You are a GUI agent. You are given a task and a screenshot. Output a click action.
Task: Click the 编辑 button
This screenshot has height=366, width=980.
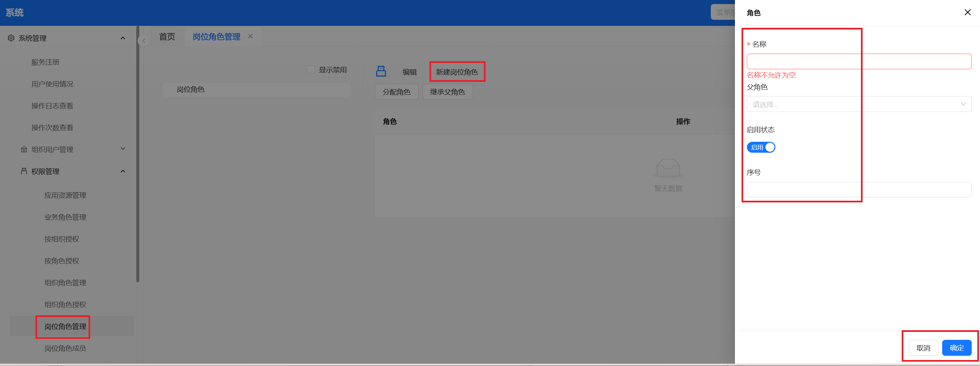[409, 72]
